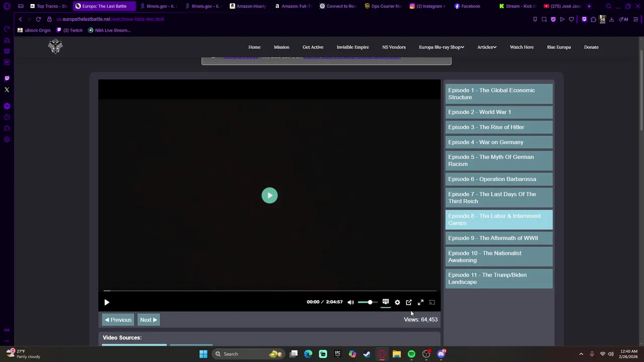
Task: Toggle closed captions on the player
Action: 385,302
